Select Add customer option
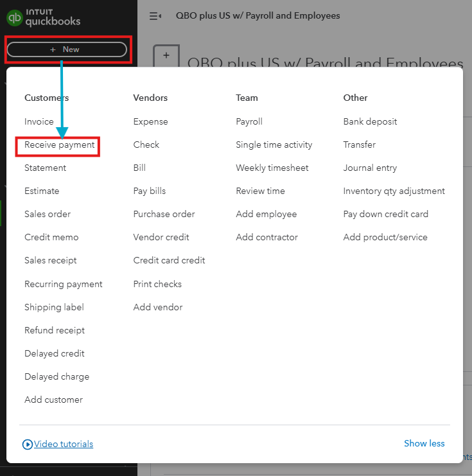 (x=53, y=400)
